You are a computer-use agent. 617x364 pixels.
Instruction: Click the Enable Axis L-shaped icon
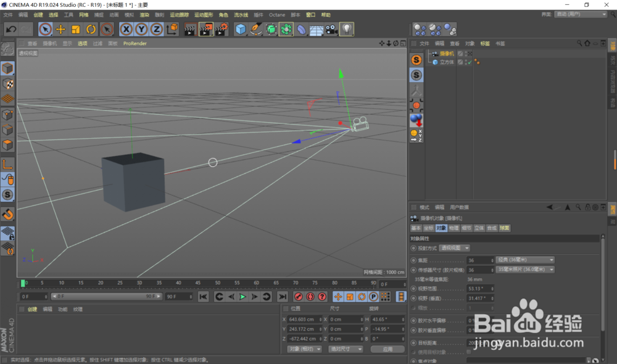coord(7,164)
